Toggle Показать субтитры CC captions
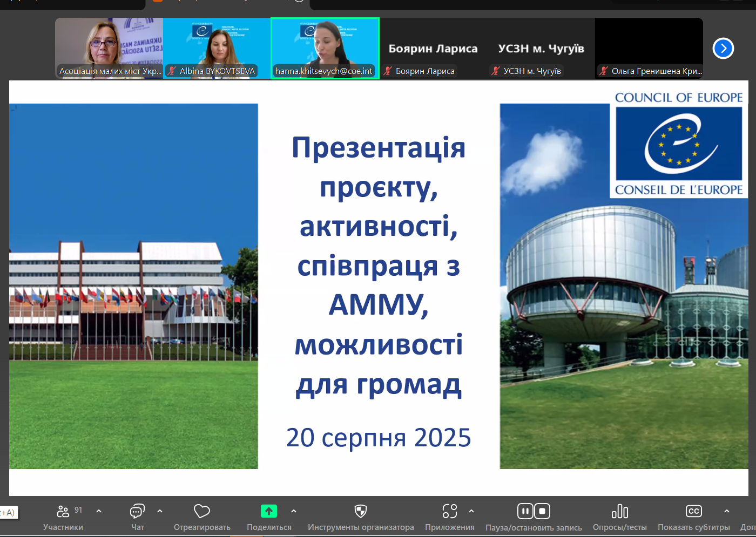 click(x=694, y=511)
